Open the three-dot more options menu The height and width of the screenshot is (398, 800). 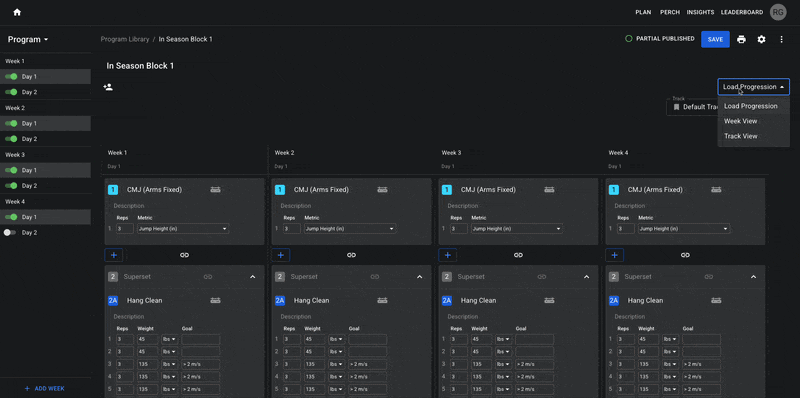782,39
